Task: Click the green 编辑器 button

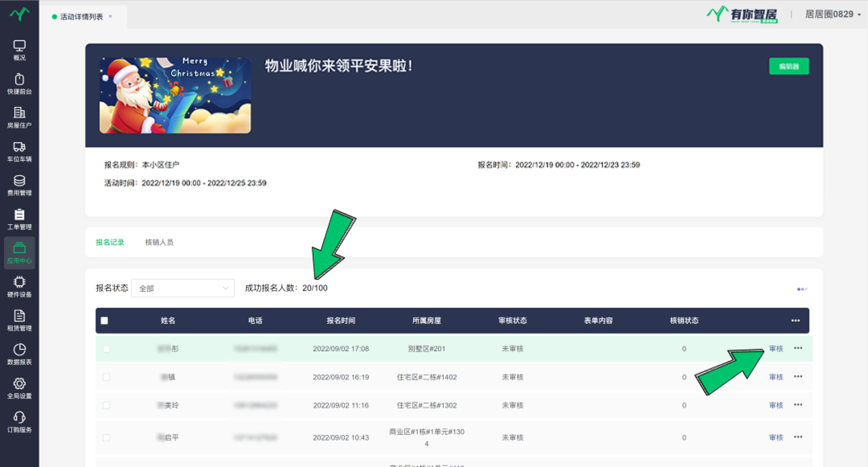Action: point(788,67)
